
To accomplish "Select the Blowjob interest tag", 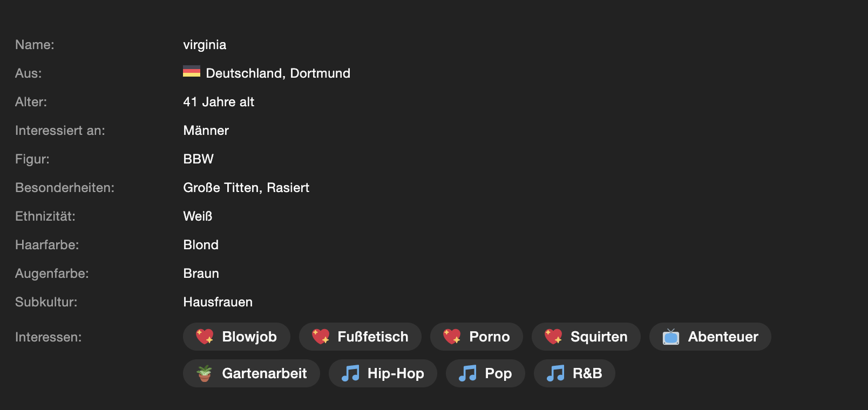I will point(236,337).
